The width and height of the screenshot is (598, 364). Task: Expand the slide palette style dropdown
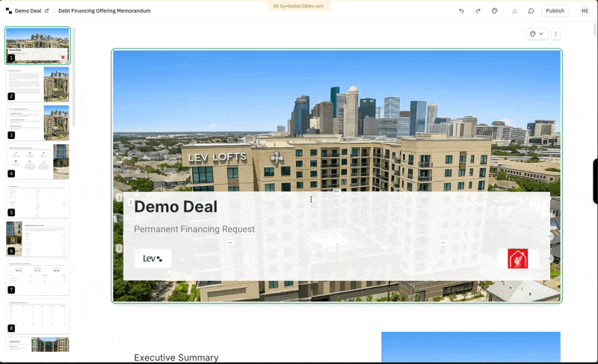point(536,34)
